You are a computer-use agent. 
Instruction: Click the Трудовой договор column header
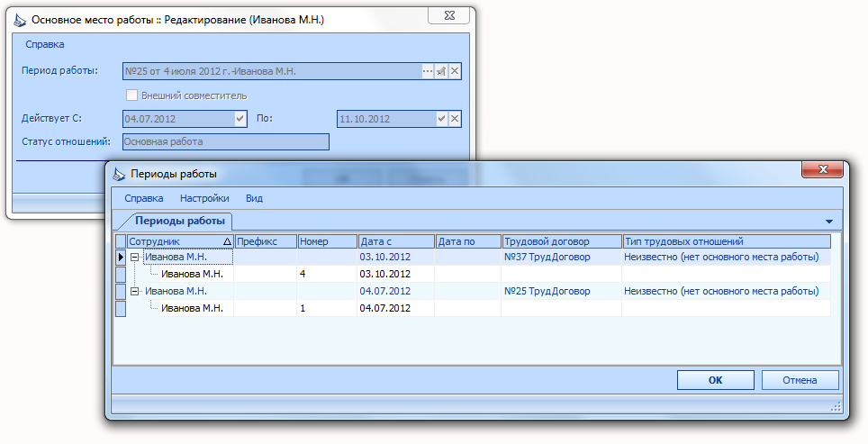pyautogui.click(x=562, y=241)
